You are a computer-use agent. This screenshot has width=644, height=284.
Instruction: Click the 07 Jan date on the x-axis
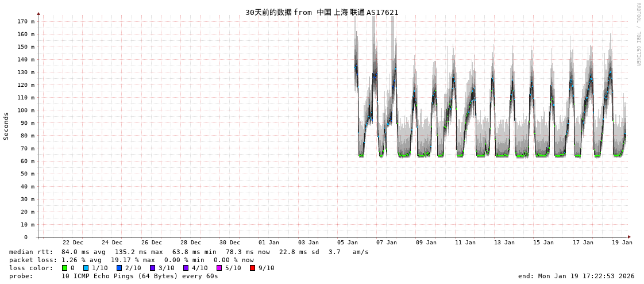pos(386,243)
